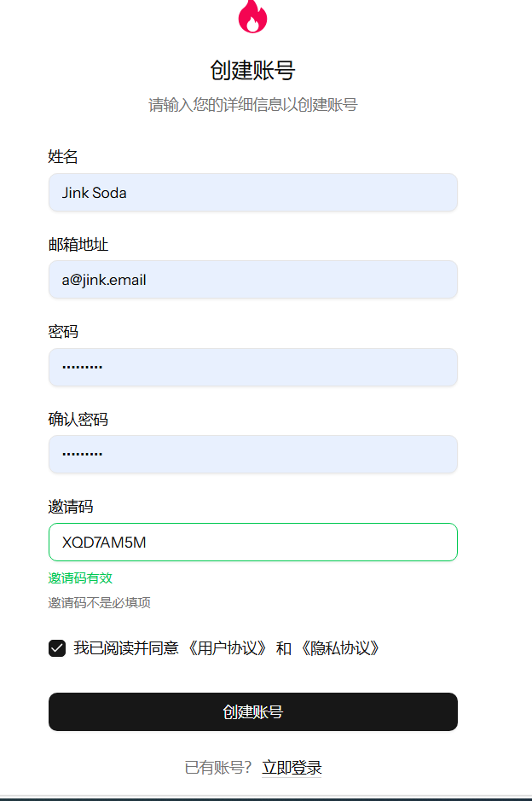Screen dimensions: 532x801
Task: Select the 邮箱地址 input with a@jink.email
Action: point(252,280)
